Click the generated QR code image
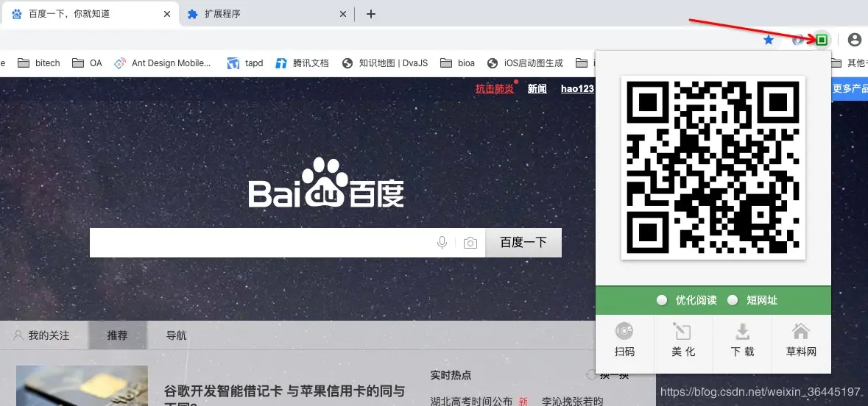Image resolution: width=868 pixels, height=406 pixels. pos(713,167)
